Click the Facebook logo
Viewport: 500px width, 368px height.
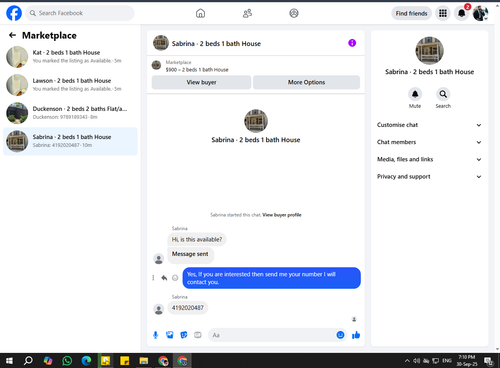pyautogui.click(x=14, y=13)
